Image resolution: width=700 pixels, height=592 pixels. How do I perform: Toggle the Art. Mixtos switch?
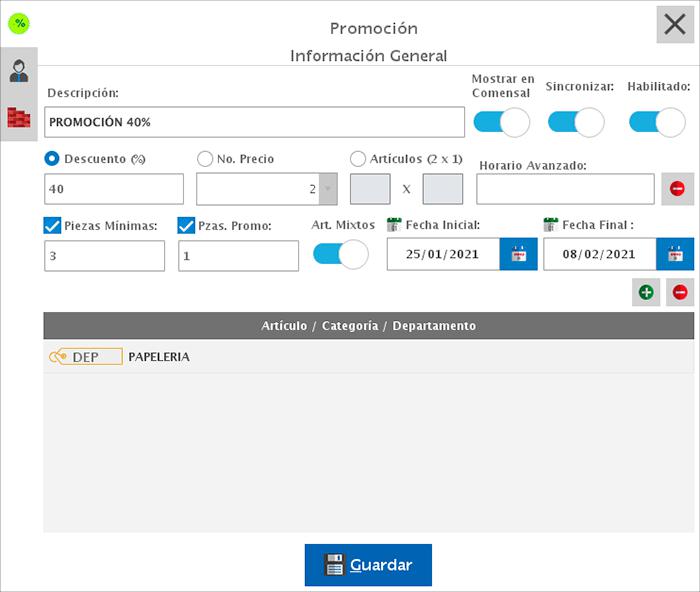coord(341,254)
